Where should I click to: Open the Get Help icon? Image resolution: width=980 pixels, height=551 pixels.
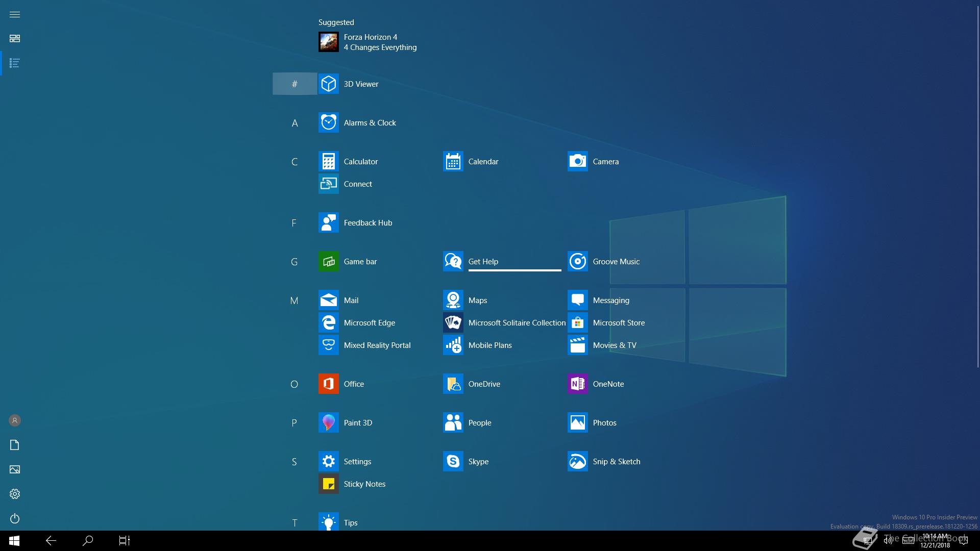point(453,261)
